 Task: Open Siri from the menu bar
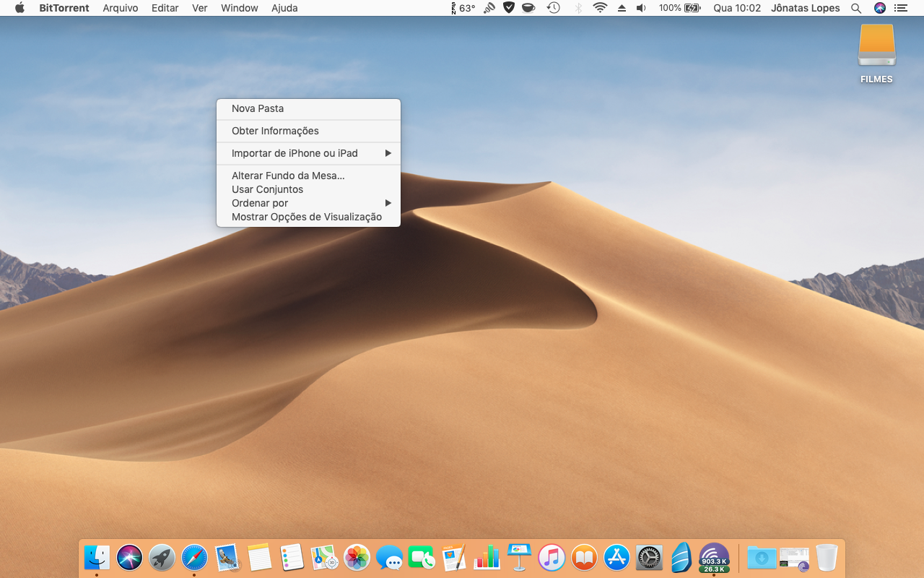click(x=879, y=8)
